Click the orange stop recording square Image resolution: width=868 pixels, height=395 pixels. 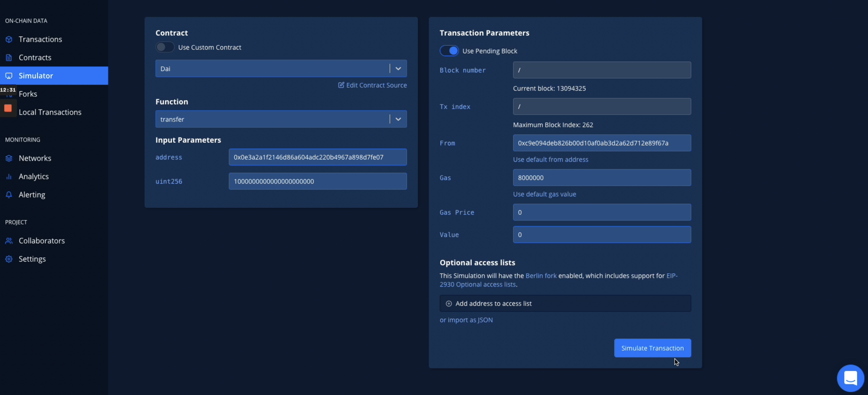click(8, 108)
